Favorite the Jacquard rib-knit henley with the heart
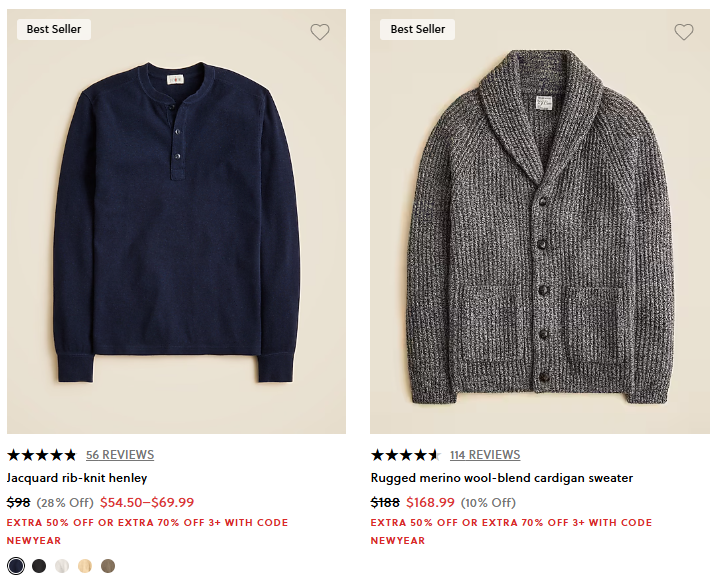The image size is (717, 587). [x=320, y=32]
